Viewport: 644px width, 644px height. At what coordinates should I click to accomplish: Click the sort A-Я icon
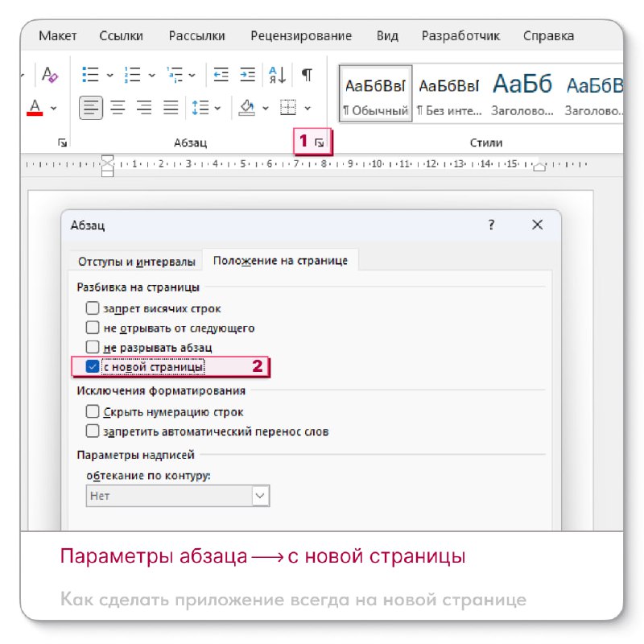[278, 76]
